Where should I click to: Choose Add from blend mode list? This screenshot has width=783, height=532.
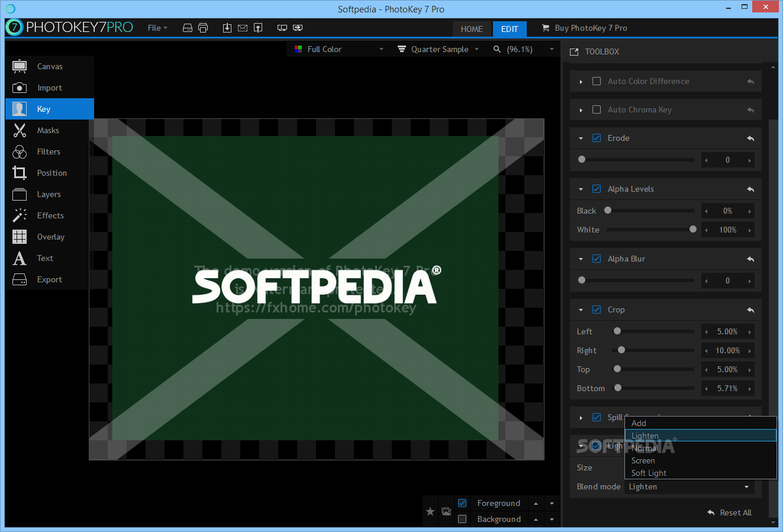[x=701, y=423]
